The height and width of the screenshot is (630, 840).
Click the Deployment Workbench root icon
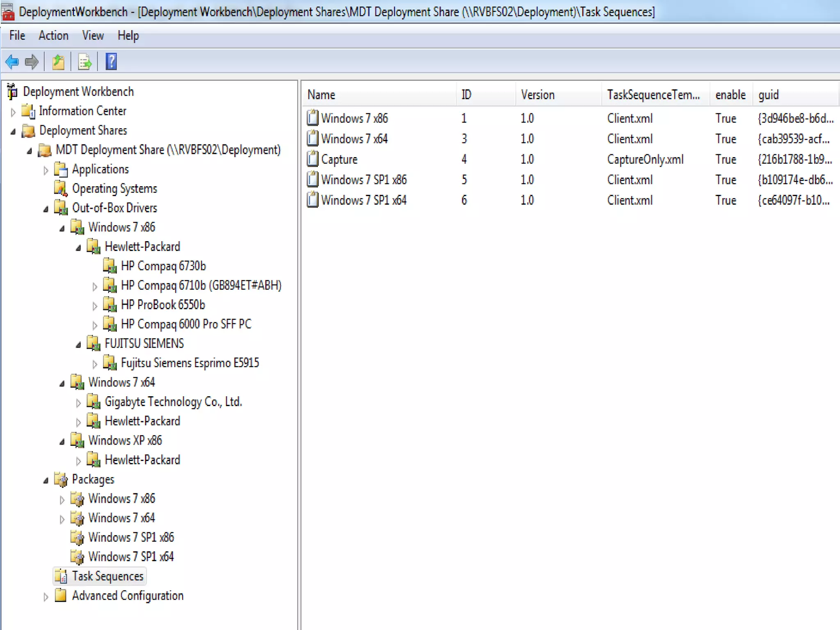tap(12, 91)
